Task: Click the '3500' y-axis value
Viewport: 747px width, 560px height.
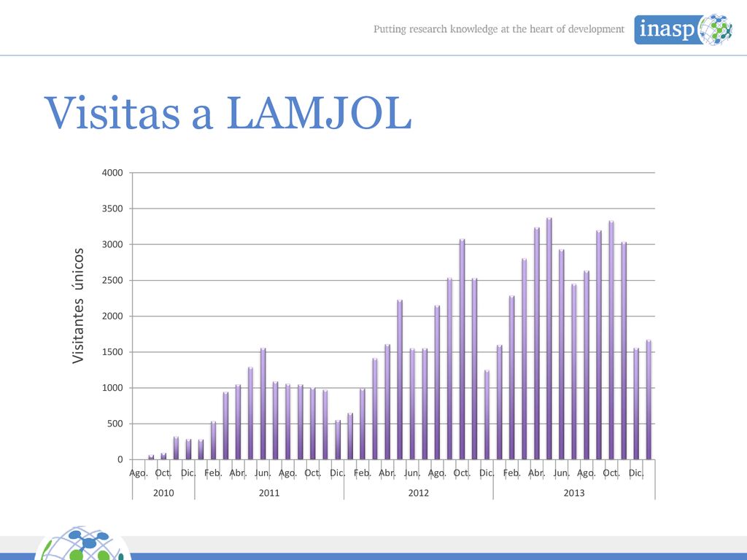Action: coord(112,209)
